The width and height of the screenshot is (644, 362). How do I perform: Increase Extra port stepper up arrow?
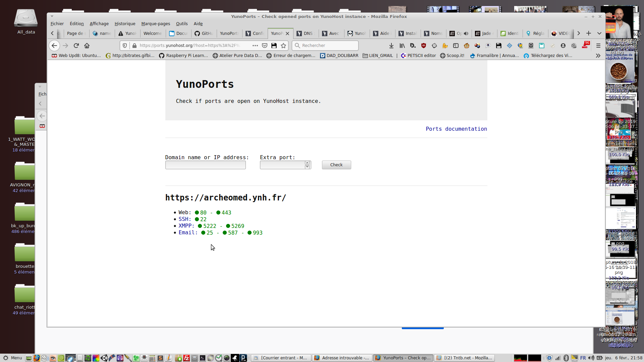(307, 163)
